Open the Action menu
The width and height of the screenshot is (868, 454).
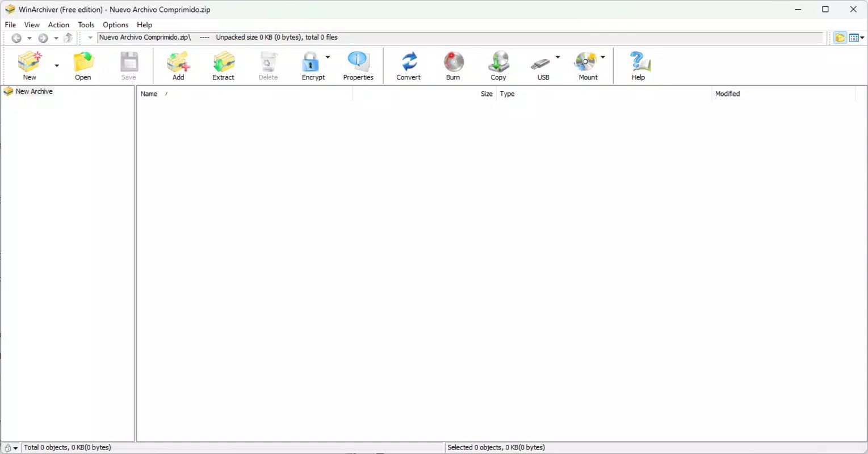[58, 25]
